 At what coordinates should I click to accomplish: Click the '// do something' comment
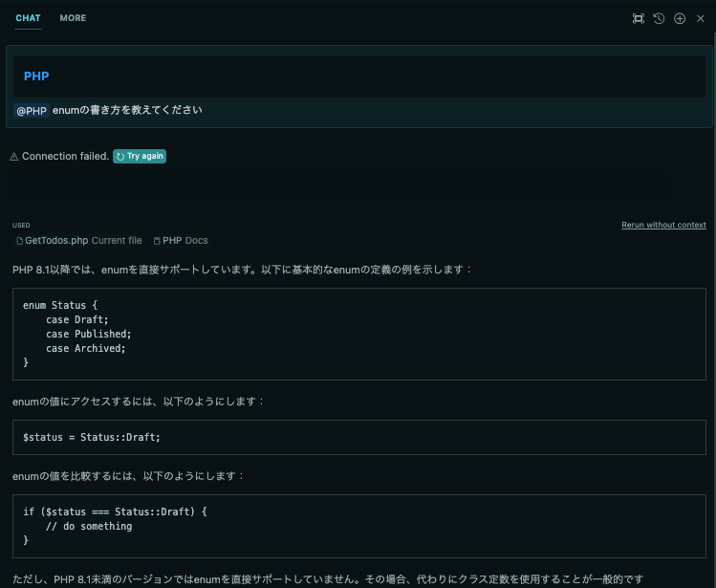[x=89, y=526]
